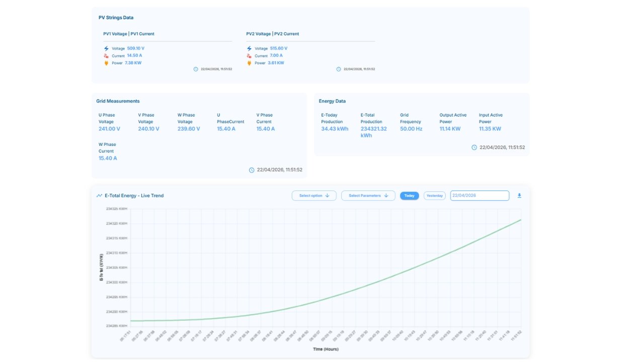This screenshot has width=644, height=362.
Task: Click the PV1 current cable icon
Action: [106, 56]
